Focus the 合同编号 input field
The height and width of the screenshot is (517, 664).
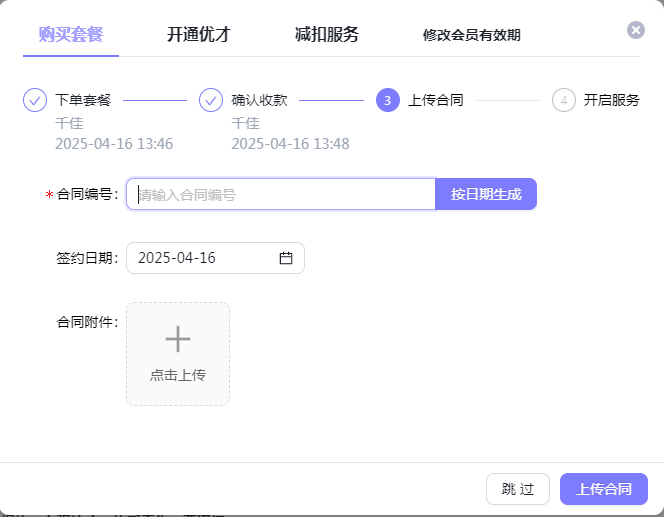pyautogui.click(x=281, y=194)
